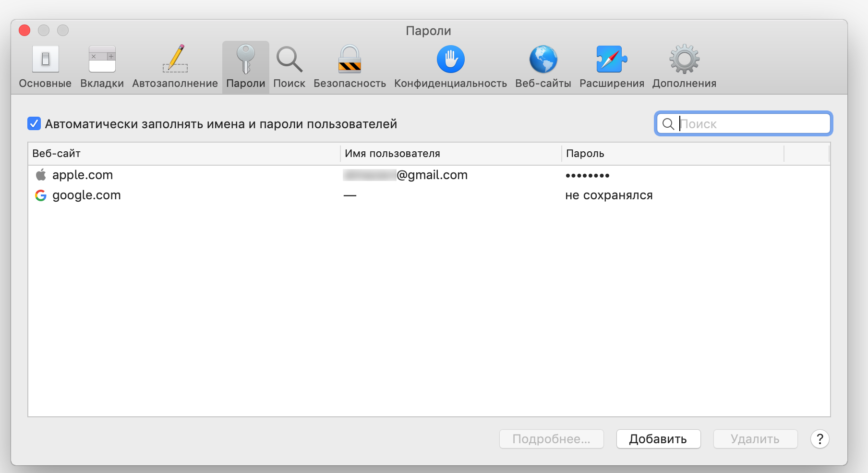
Task: Reveal the hidden apple.com password dots
Action: [x=587, y=176]
